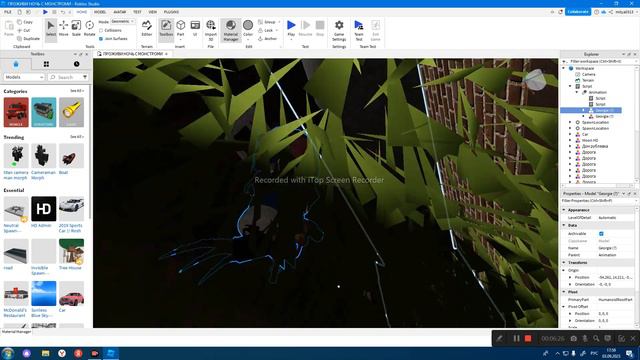Open the Color picker tool
640x360 pixels.
click(x=248, y=29)
